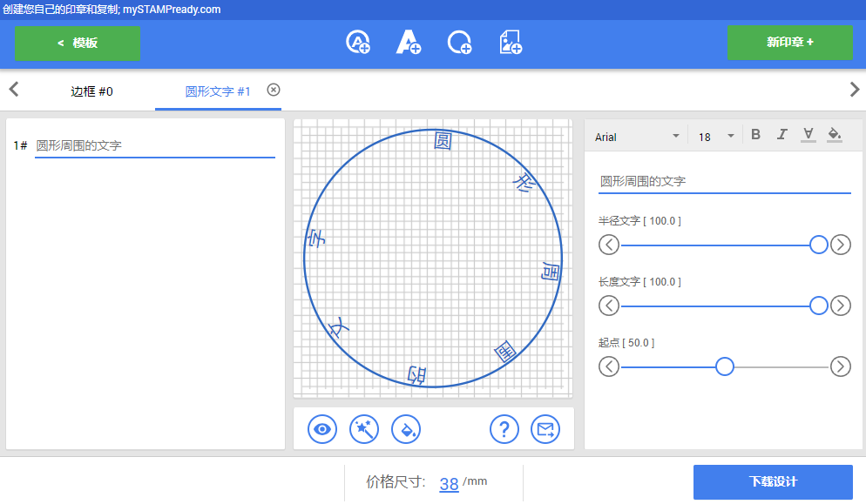
Task: Add an image to the stamp
Action: pyautogui.click(x=511, y=42)
